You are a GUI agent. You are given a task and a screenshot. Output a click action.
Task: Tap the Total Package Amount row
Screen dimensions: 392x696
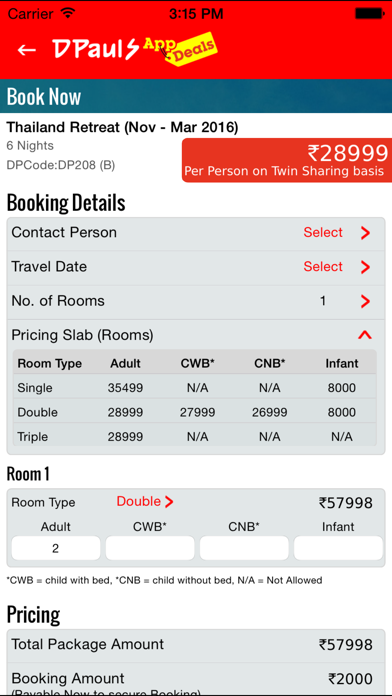point(196,645)
